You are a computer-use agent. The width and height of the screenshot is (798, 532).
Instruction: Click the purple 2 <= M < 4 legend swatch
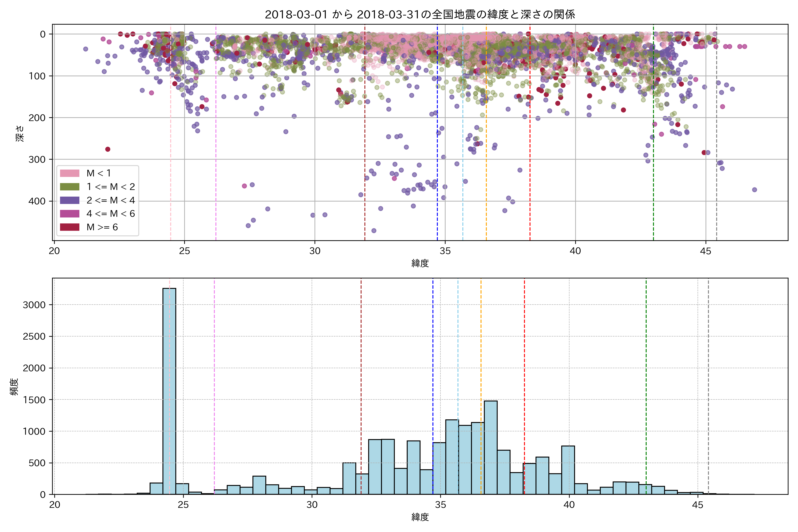pyautogui.click(x=70, y=200)
